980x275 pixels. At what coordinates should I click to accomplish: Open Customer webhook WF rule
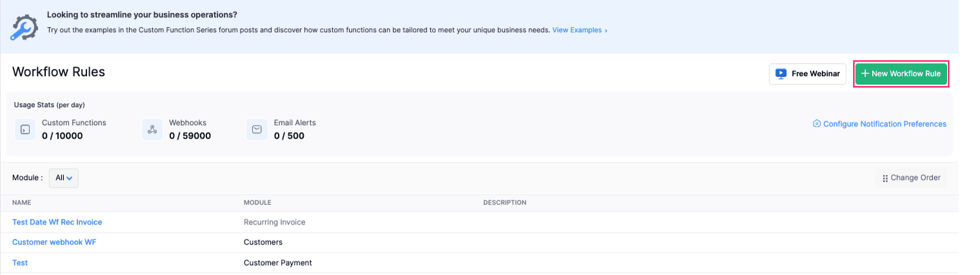[x=54, y=242]
